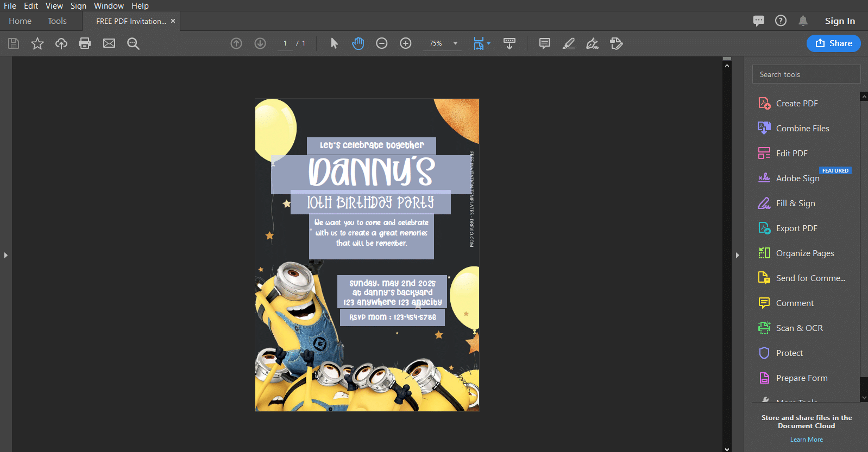Expand the left navigation pane

[x=5, y=255]
